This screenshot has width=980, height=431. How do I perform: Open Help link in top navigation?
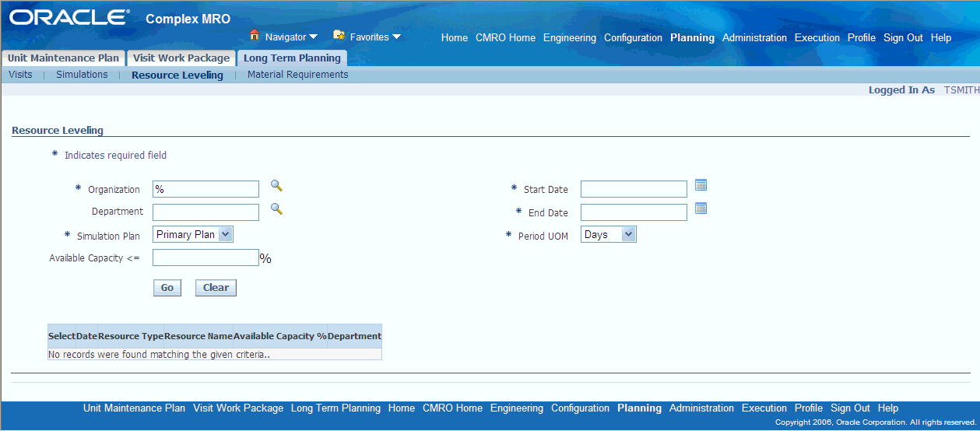click(941, 37)
